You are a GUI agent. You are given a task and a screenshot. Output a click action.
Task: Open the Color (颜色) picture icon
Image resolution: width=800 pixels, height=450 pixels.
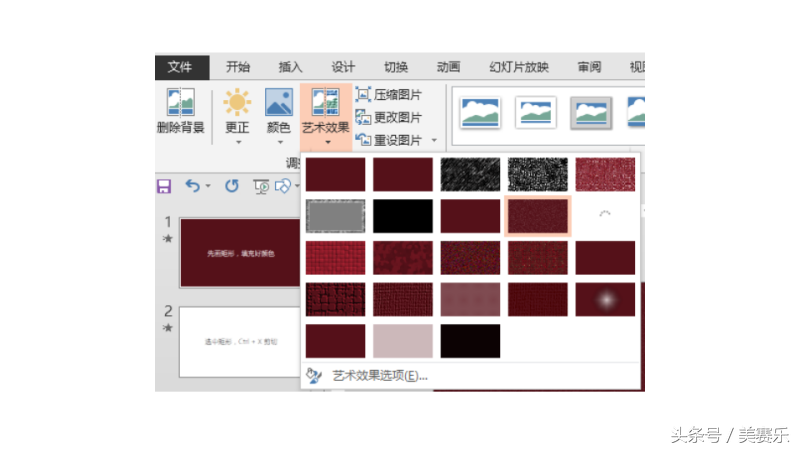279,102
